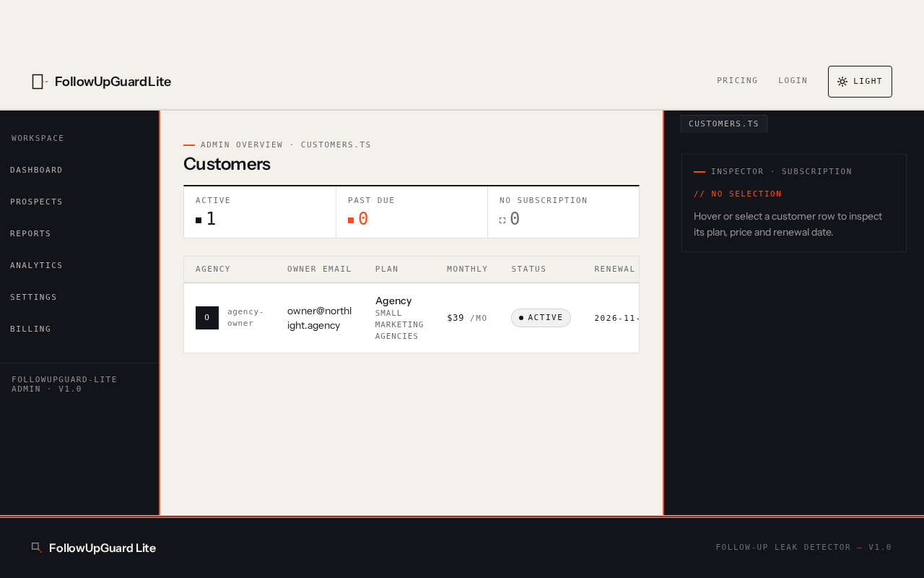This screenshot has width=924, height=578.
Task: Click the 2026-11 renewal date cell
Action: coord(617,318)
